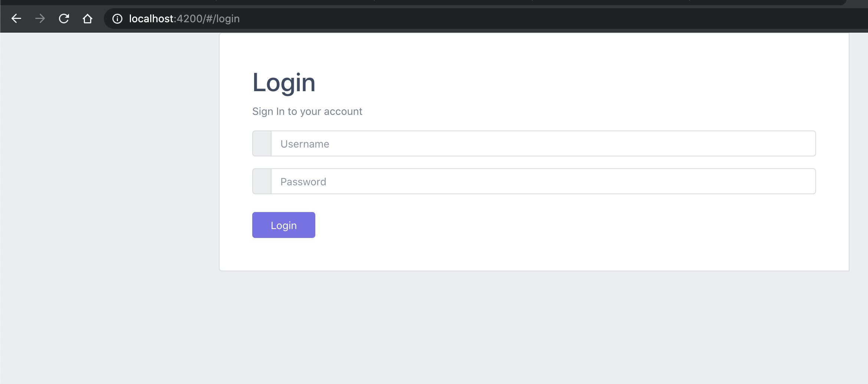The height and width of the screenshot is (384, 868).
Task: Click the icon box beside Password
Action: click(262, 181)
